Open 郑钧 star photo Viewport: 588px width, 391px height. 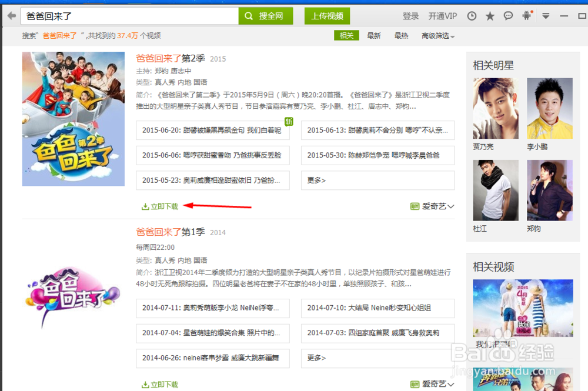pyautogui.click(x=549, y=191)
